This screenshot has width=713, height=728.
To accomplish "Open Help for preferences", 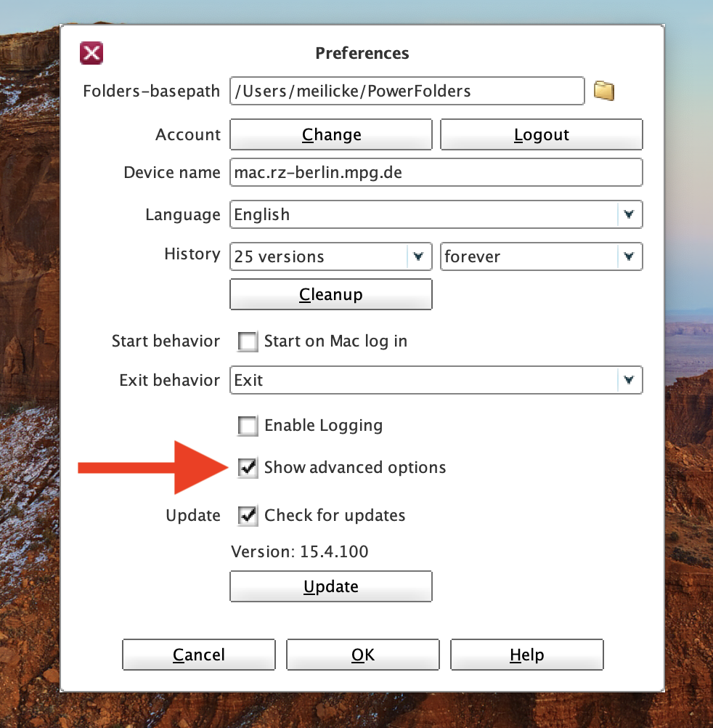I will pos(527,655).
